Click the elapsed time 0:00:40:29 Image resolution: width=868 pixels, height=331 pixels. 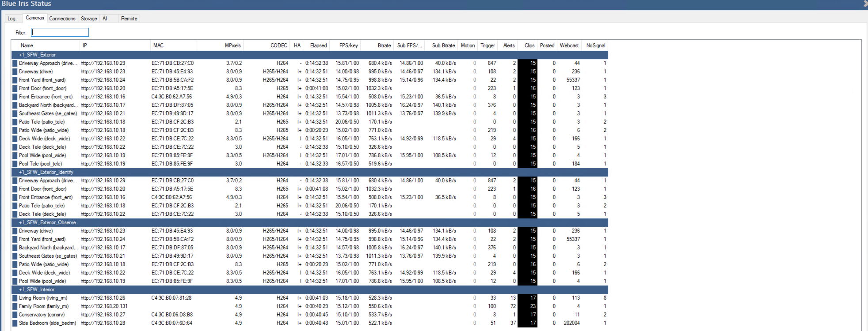pos(316,306)
